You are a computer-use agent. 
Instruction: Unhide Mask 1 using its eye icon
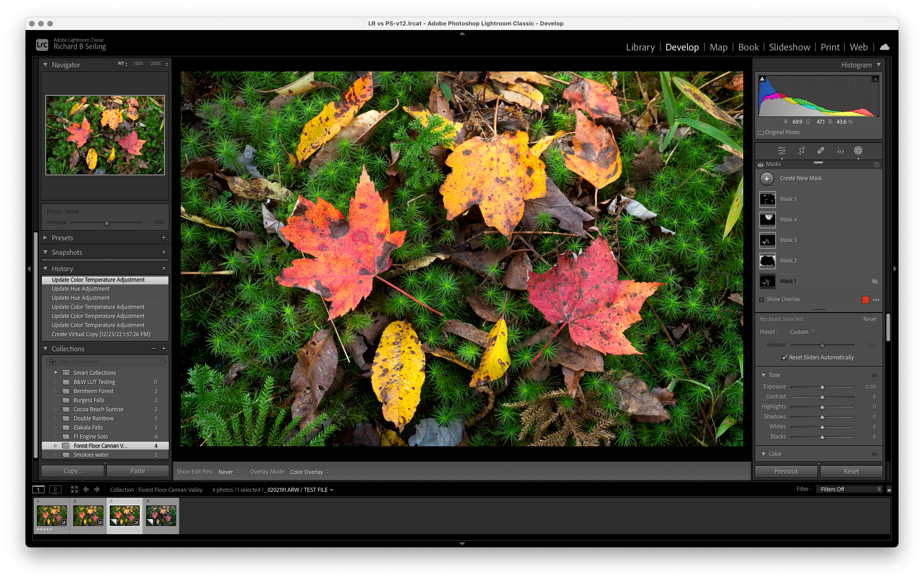click(874, 281)
